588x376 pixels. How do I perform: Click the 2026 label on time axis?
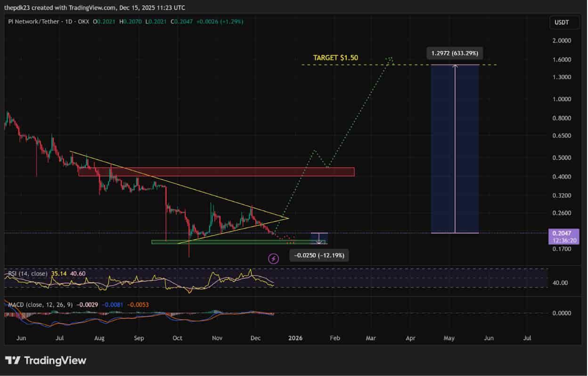[295, 338]
